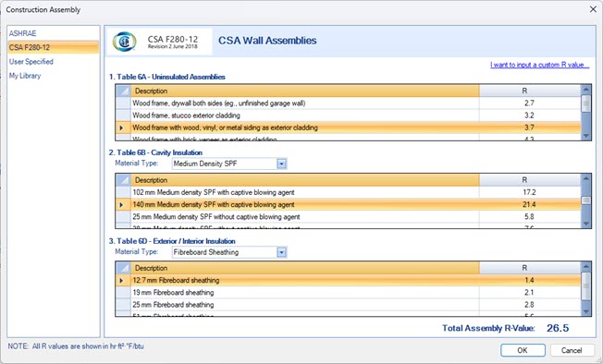The image size is (603, 364).
Task: Click Table 6A scrollbar thumb
Action: 585,103
